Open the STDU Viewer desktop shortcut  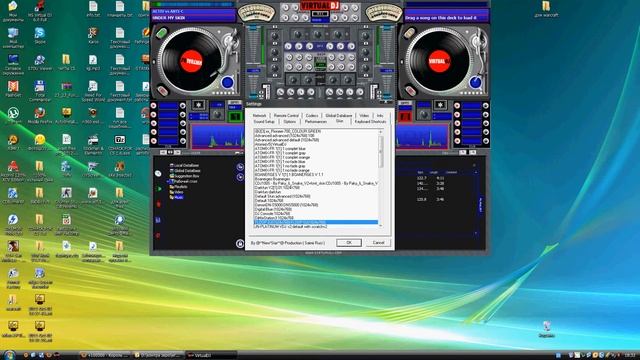point(40,62)
